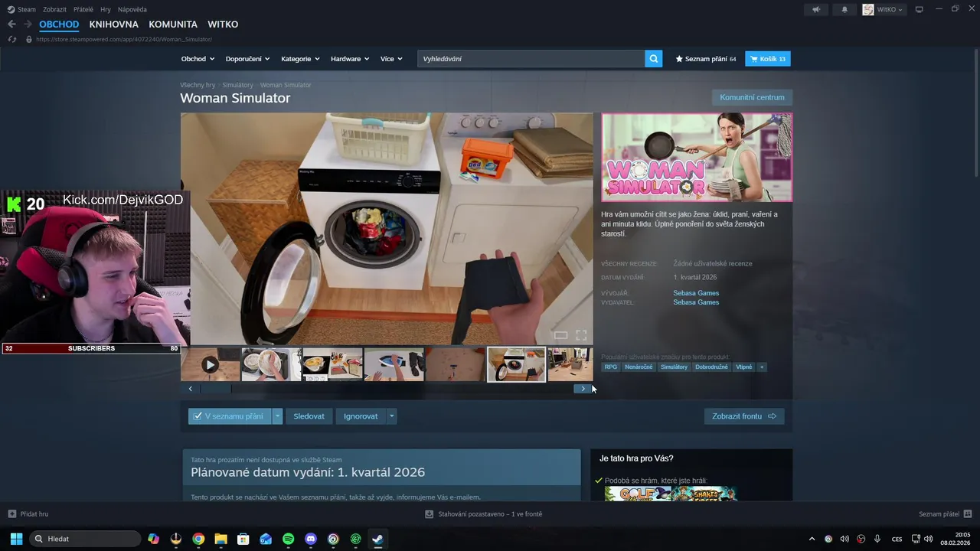980x551 pixels.
Task: Focus the Vyhledávání store search field
Action: click(531, 59)
